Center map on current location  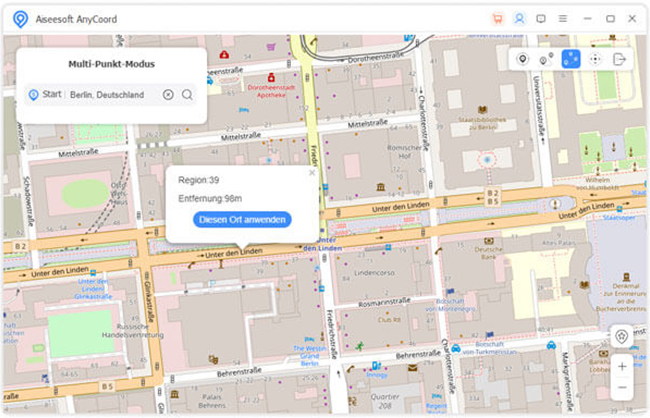[x=621, y=337]
